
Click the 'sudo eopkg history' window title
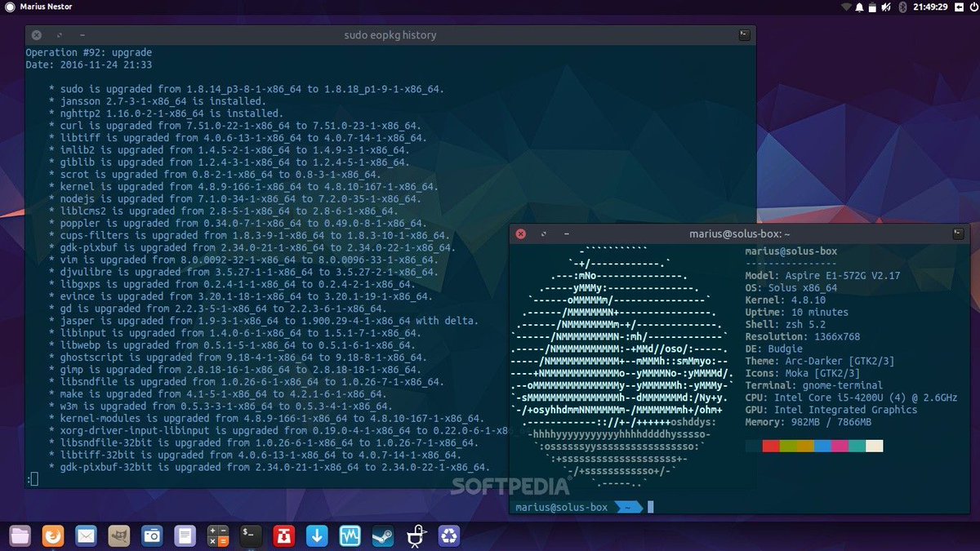coord(390,35)
